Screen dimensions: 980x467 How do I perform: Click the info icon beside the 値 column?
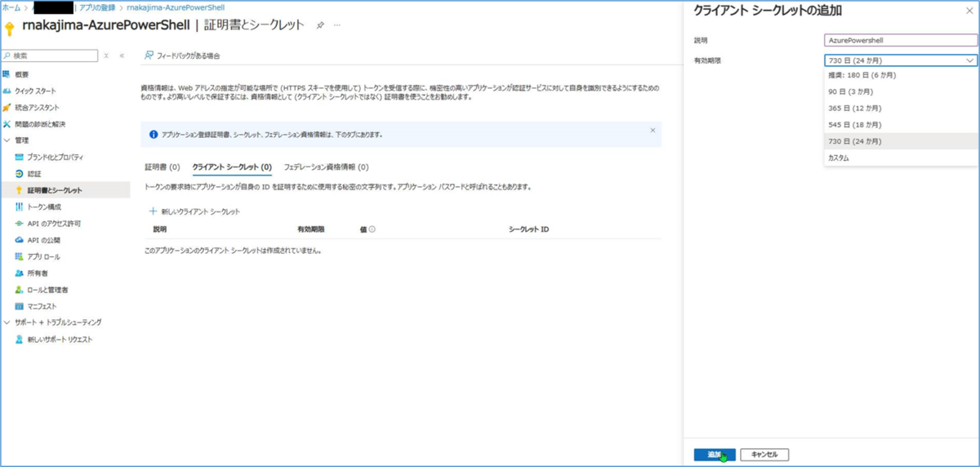pos(372,229)
